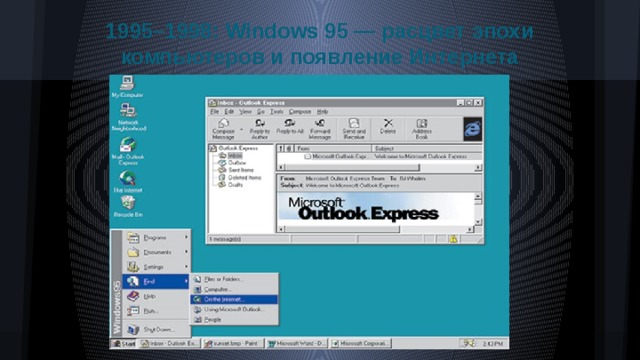The height and width of the screenshot is (360, 640).
Task: Open the My Computer desktop icon
Action: pos(127,87)
